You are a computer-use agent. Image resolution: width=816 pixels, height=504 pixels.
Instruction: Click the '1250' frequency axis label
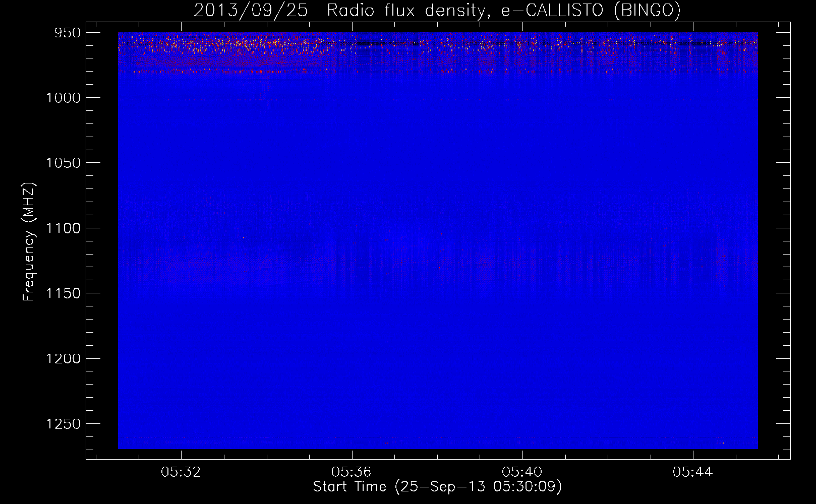[64, 424]
